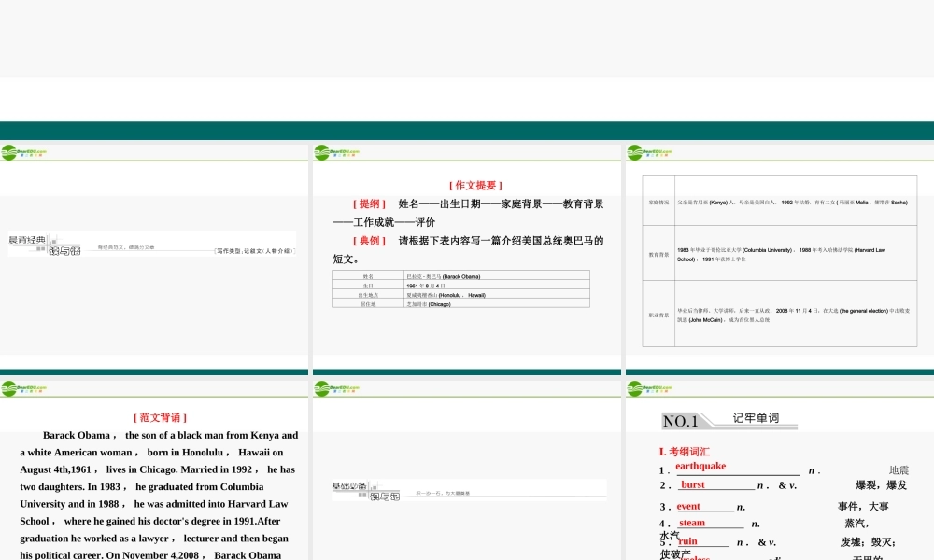Click the line starting 'University and in 1988'
Image resolution: width=934 pixels, height=560 pixels.
[x=154, y=504]
